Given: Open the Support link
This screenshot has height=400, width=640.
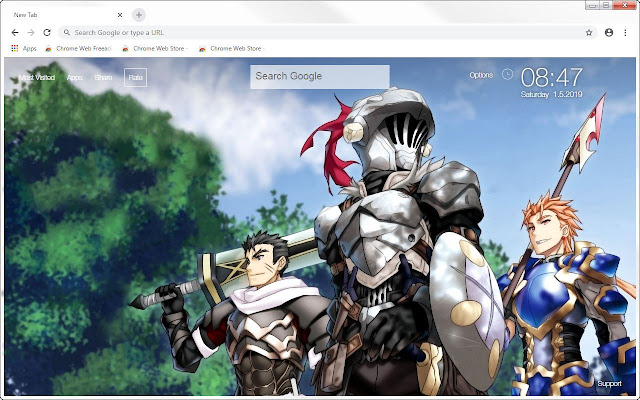Looking at the screenshot, I should pyautogui.click(x=609, y=384).
